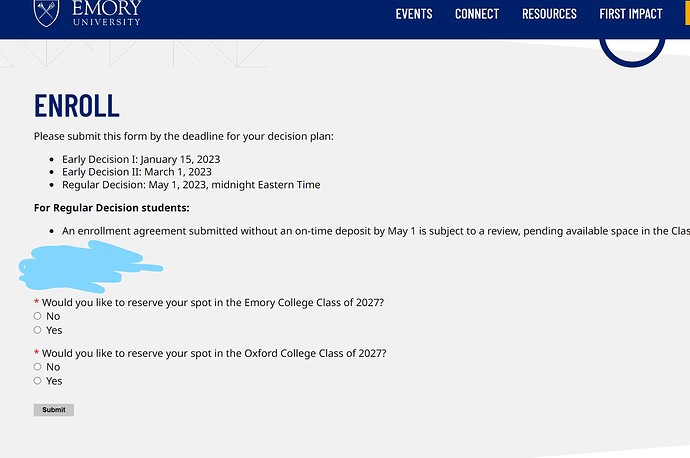Screen dimensions: 690x458
Task: Open the Resources menu
Action: pyautogui.click(x=549, y=14)
